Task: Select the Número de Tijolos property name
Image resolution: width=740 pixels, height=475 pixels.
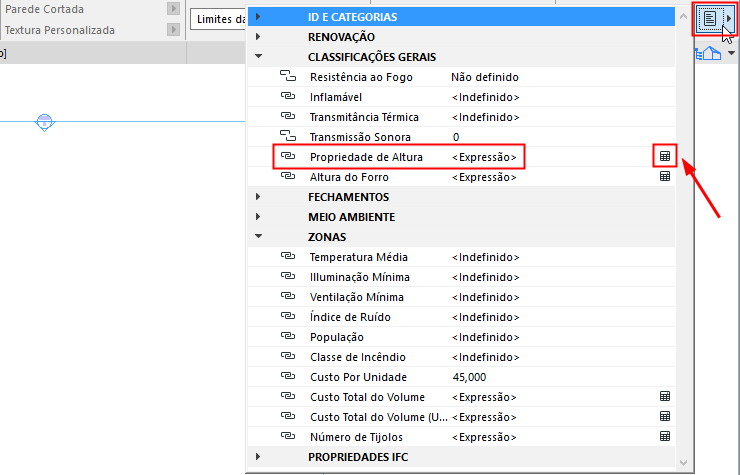Action: tap(356, 437)
